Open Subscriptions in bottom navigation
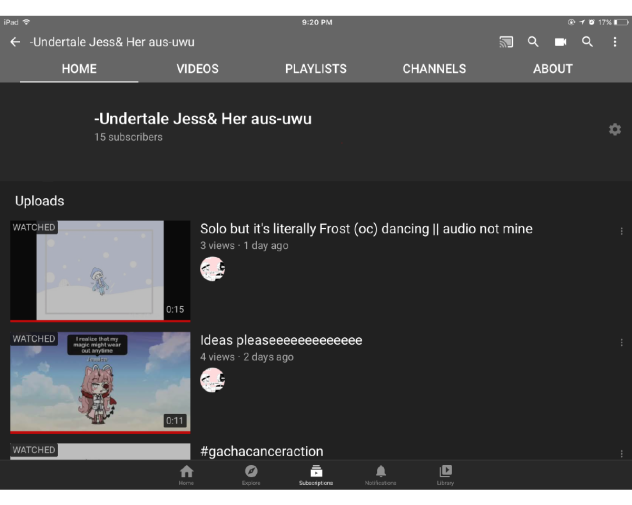The image size is (632, 505). [x=316, y=475]
